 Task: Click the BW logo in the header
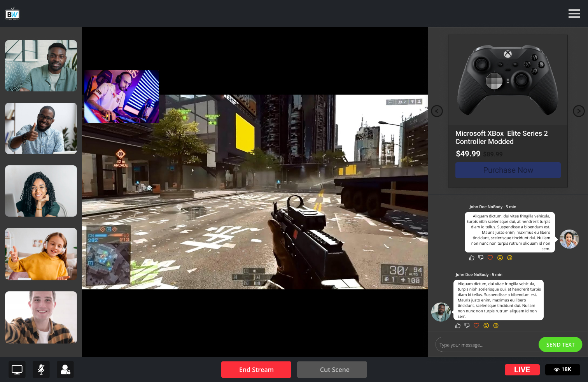tap(12, 14)
